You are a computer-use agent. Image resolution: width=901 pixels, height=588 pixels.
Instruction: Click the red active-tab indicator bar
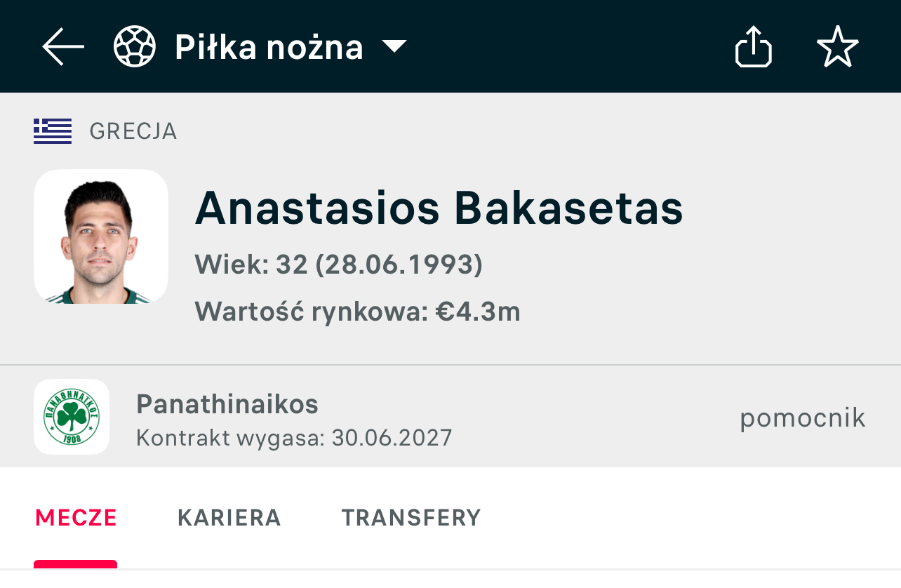tap(76, 564)
